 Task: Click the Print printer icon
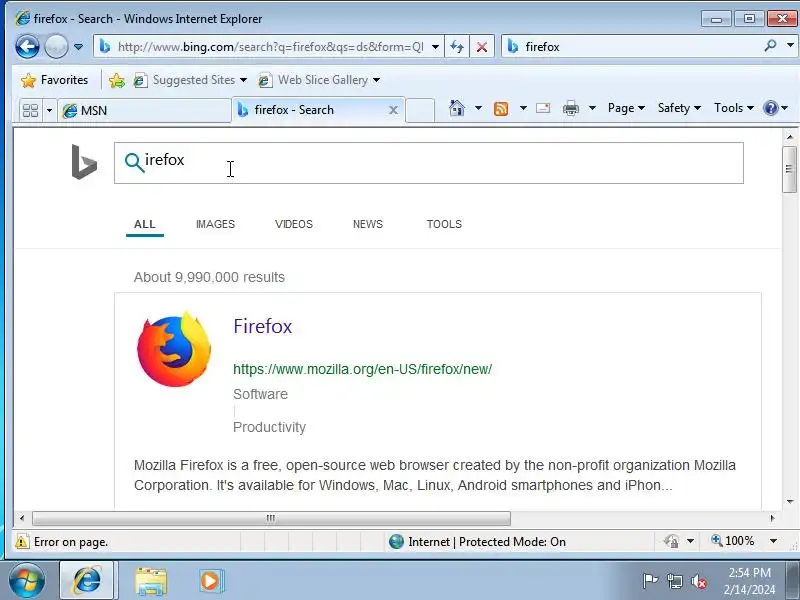click(x=571, y=108)
